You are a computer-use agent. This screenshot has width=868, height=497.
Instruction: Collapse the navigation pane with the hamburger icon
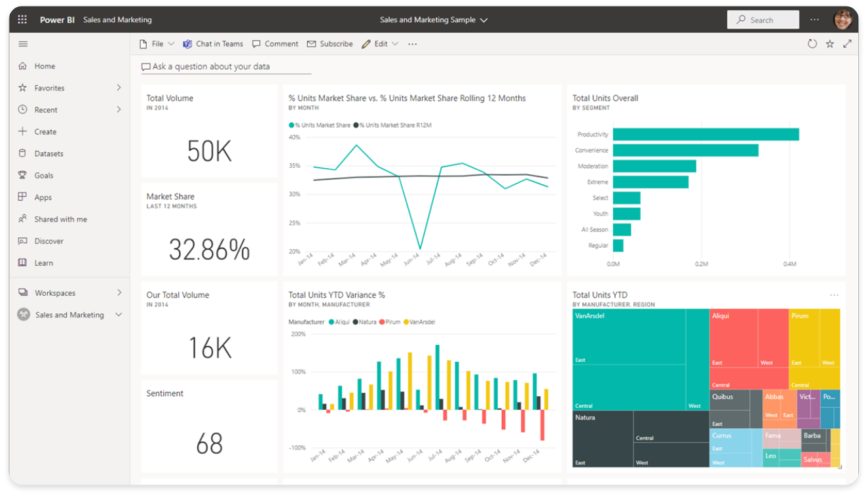pos(23,43)
